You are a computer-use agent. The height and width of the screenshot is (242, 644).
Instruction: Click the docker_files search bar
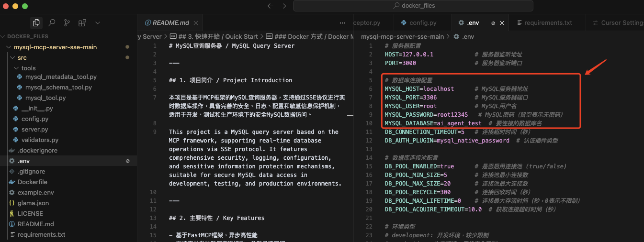tap(413, 6)
